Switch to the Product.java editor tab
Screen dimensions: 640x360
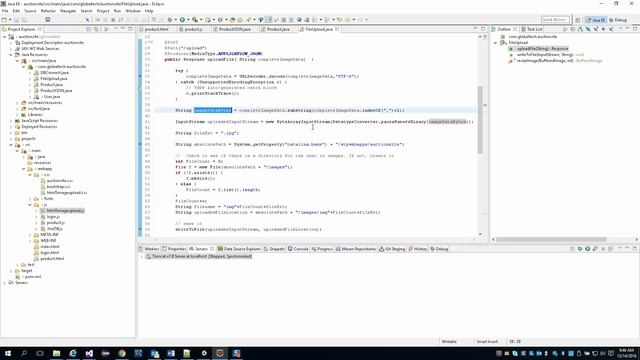(x=278, y=29)
